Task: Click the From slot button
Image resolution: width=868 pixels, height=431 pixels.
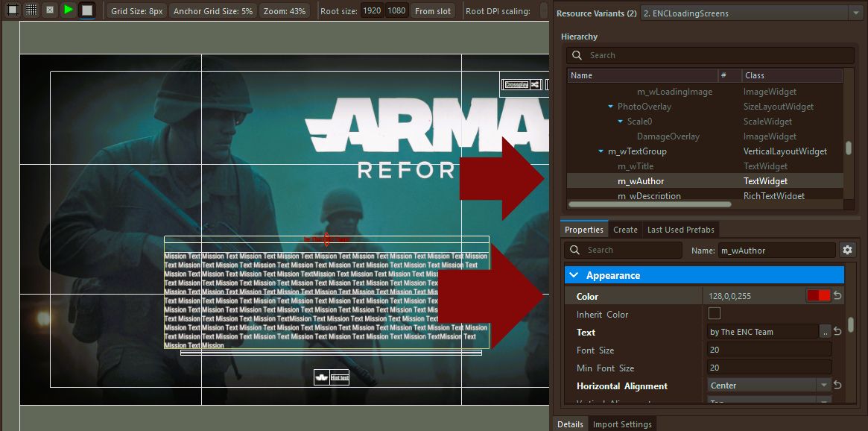Action: click(x=433, y=11)
